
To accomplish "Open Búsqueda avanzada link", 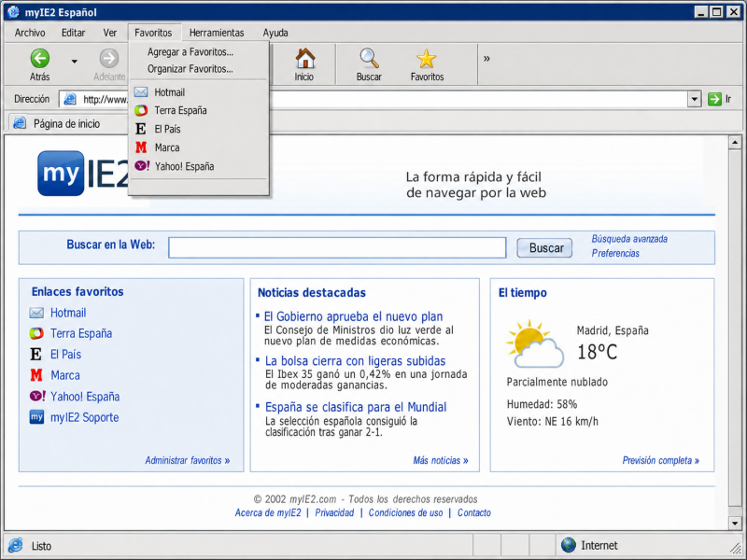I will pos(629,239).
